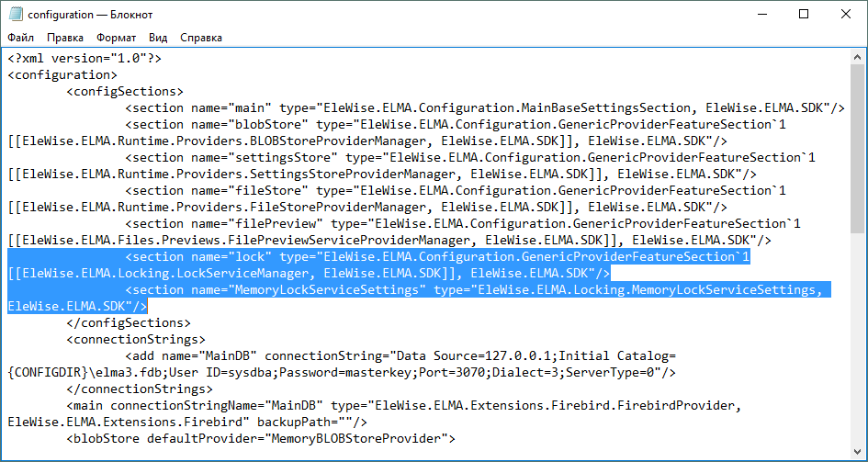Open the Вид menu
Image resolution: width=868 pixels, height=462 pixels.
pos(158,38)
